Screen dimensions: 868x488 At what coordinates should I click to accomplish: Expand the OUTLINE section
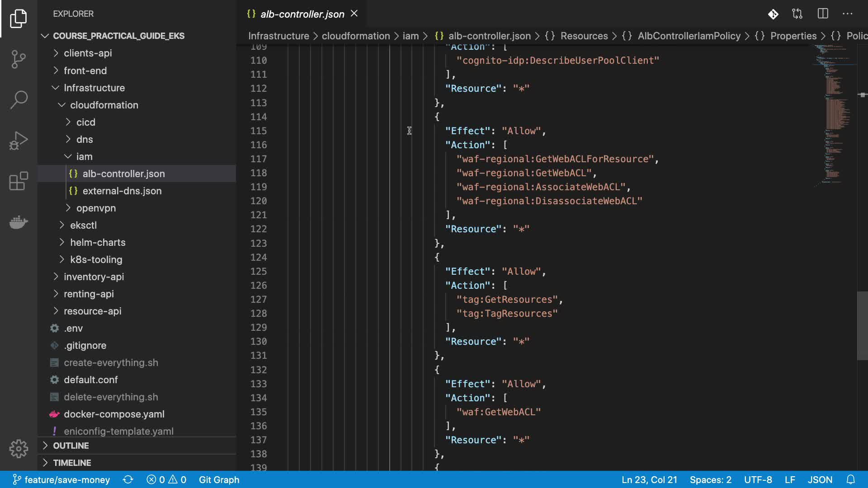(71, 446)
